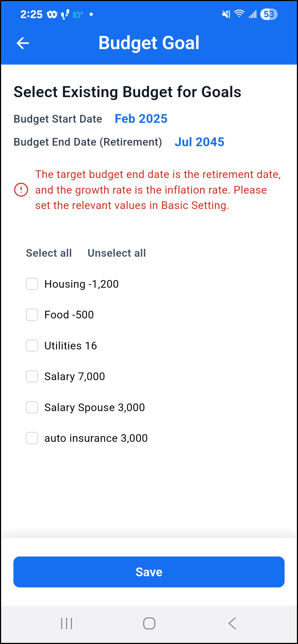The width and height of the screenshot is (298, 644).
Task: Tap the Android home button icon
Action: 149,623
